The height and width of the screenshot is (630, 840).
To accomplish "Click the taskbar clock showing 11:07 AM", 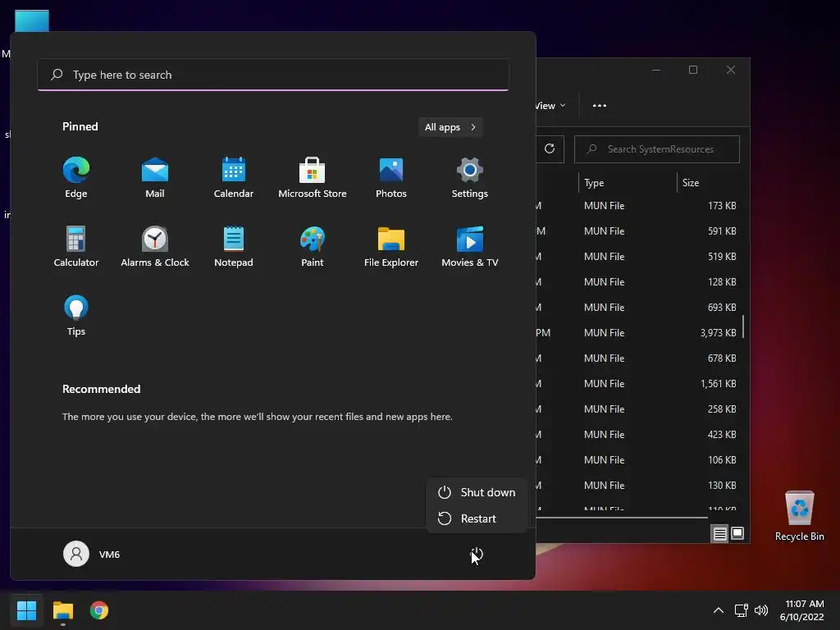I will pyautogui.click(x=801, y=610).
